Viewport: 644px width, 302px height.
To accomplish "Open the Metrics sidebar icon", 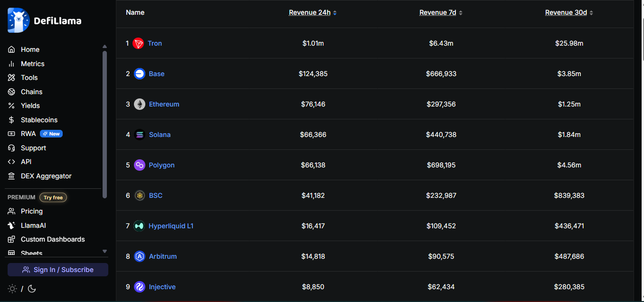I will click(11, 63).
